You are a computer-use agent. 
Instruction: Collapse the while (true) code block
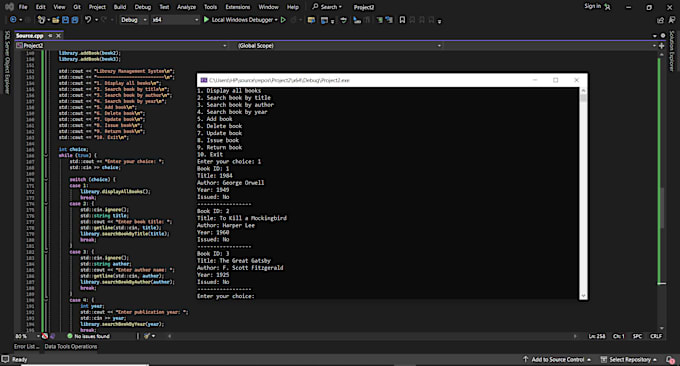46,155
